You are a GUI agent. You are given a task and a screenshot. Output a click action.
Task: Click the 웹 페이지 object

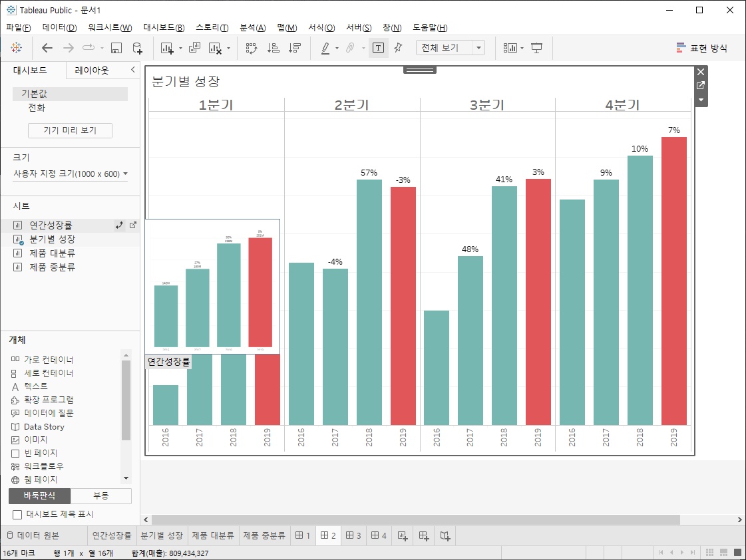(34, 479)
